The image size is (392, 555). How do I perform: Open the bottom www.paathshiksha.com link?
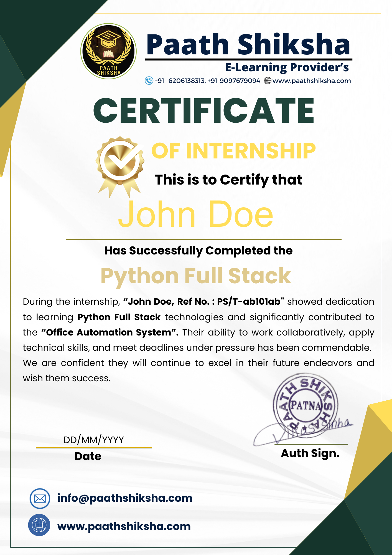pos(124,526)
